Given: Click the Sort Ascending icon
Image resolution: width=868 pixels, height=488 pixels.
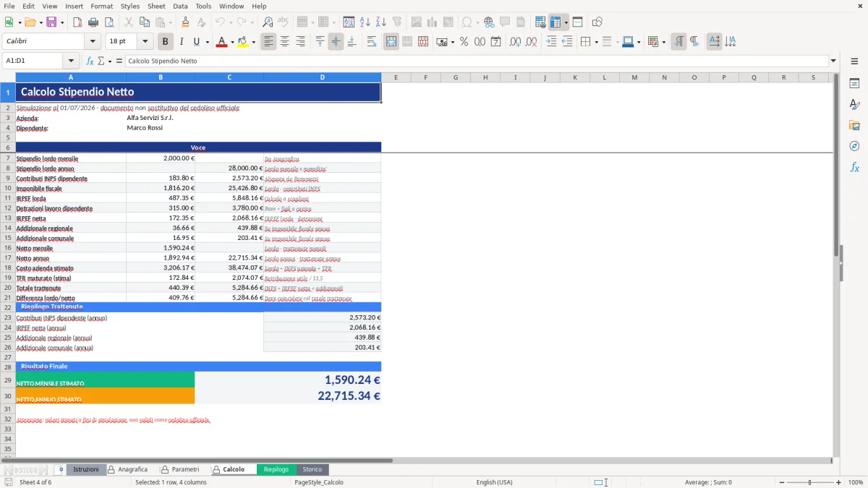Looking at the screenshot, I should point(365,22).
